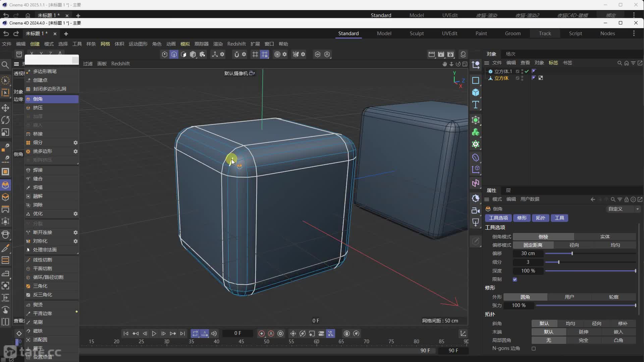Select 用户 shape option
644x362 pixels.
coord(569,297)
